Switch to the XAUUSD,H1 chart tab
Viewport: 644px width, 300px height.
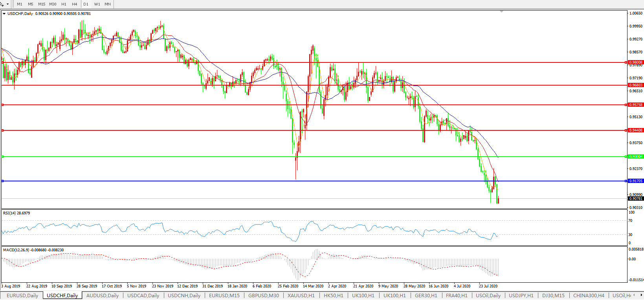(x=301, y=295)
